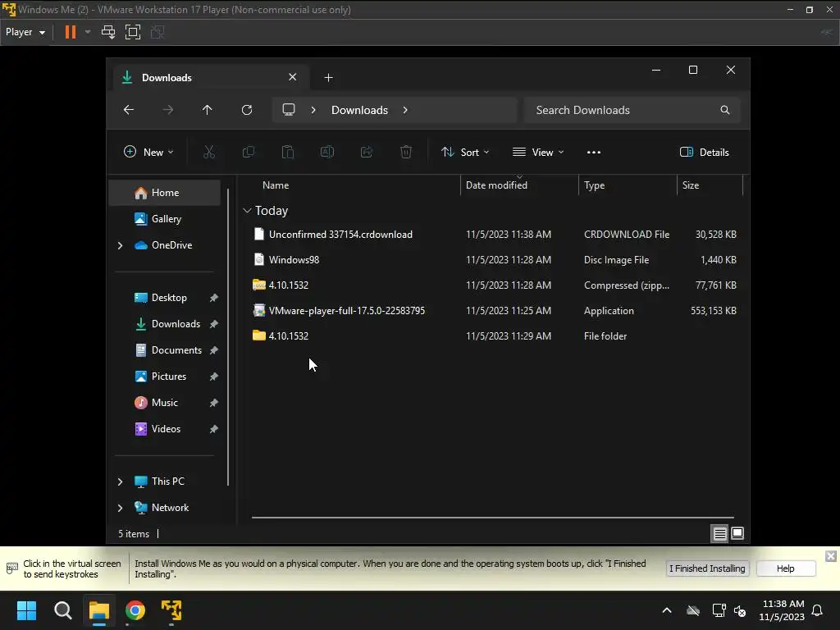The height and width of the screenshot is (630, 840).
Task: Open the pinned Music folder
Action: point(164,403)
